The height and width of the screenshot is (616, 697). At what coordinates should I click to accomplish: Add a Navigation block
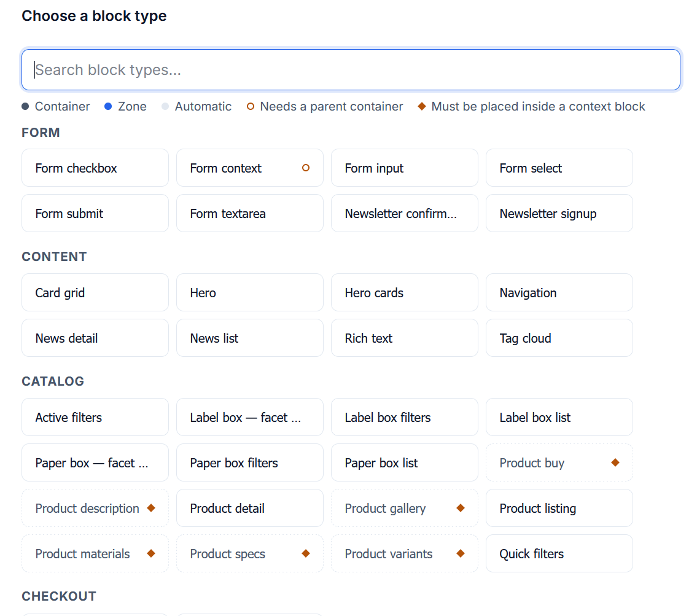559,292
